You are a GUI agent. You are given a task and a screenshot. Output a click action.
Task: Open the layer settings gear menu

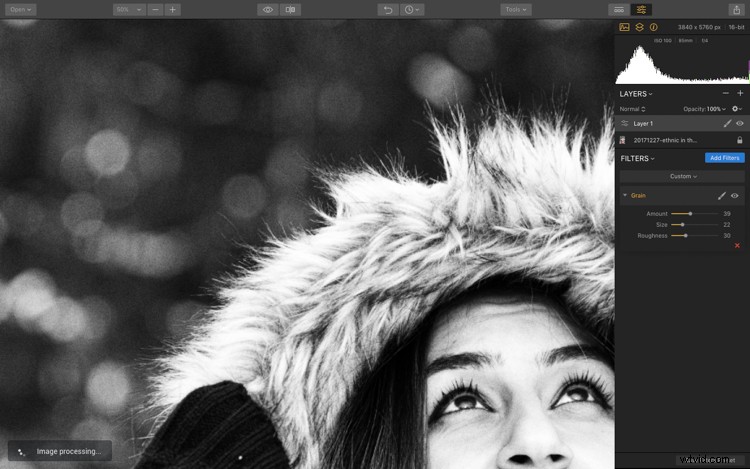(x=737, y=109)
